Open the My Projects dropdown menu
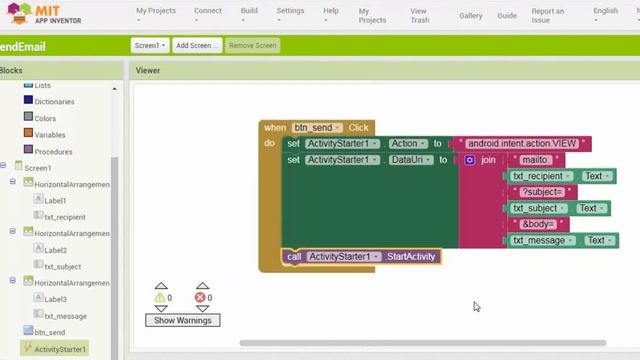 coord(156,15)
